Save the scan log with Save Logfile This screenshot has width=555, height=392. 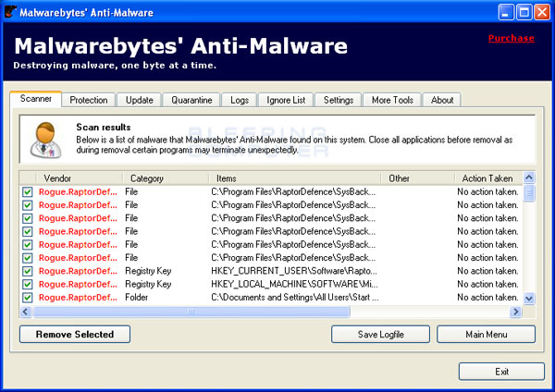coord(380,335)
